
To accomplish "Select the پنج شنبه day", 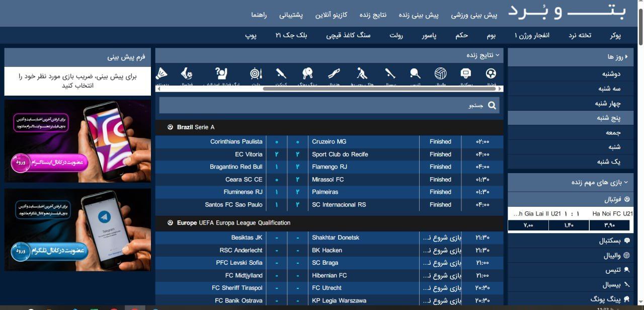I will [x=571, y=118].
